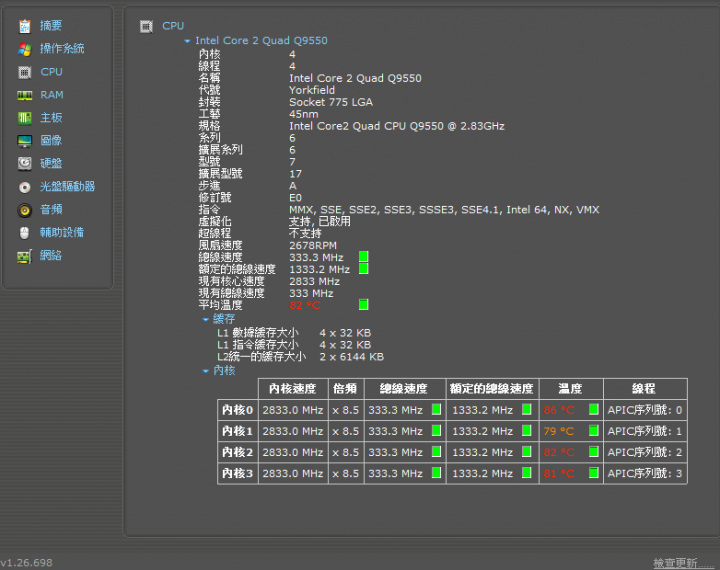Open 圖像 section label
The height and width of the screenshot is (570, 720).
(x=51, y=141)
